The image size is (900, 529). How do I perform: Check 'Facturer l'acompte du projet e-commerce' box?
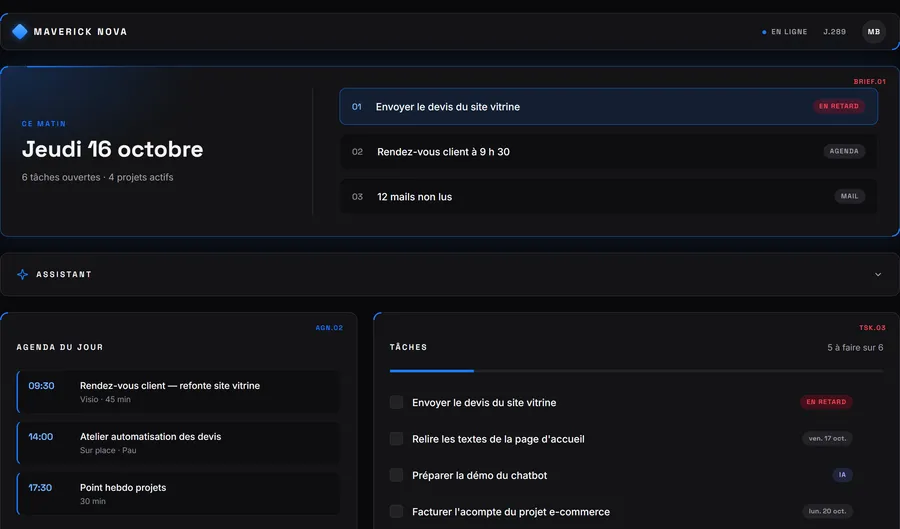point(396,511)
